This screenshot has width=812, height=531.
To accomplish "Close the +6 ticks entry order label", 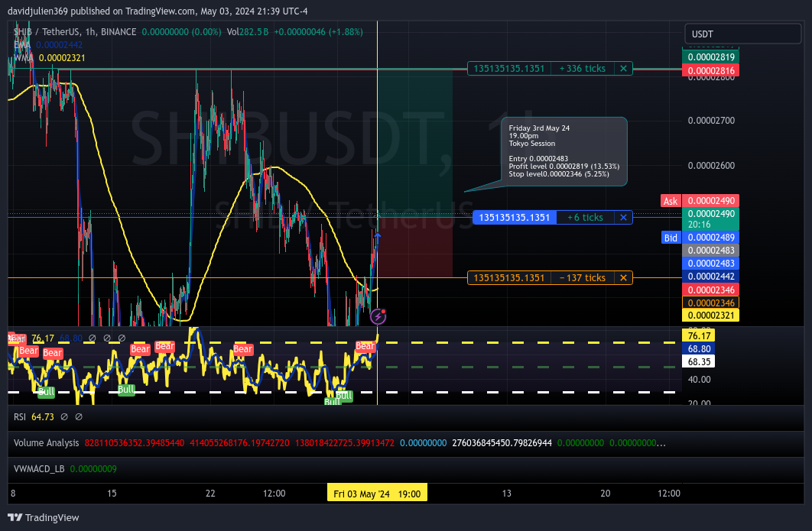I will click(x=623, y=218).
